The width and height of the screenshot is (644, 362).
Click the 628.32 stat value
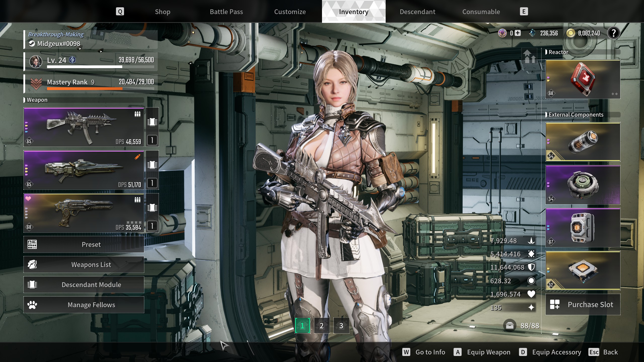[x=500, y=281]
